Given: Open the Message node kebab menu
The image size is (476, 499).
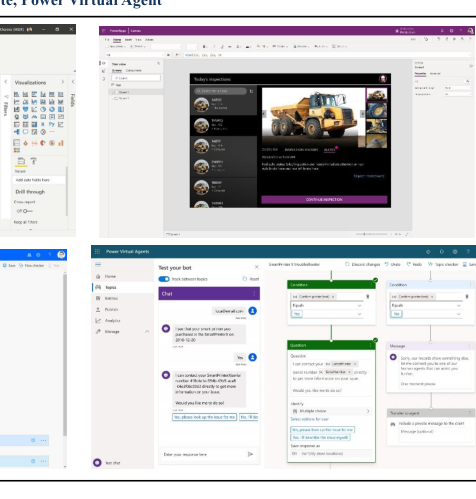Looking at the screenshot, I should (x=470, y=346).
